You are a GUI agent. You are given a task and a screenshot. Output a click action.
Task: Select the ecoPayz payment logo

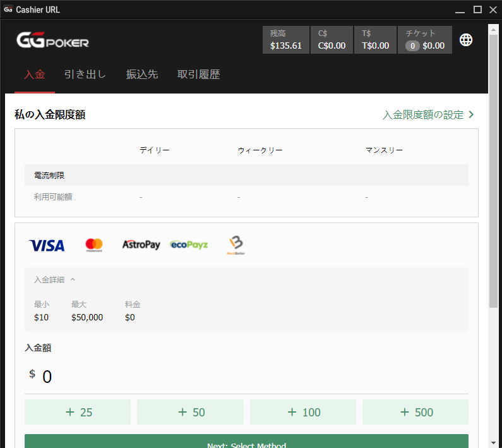click(x=189, y=245)
